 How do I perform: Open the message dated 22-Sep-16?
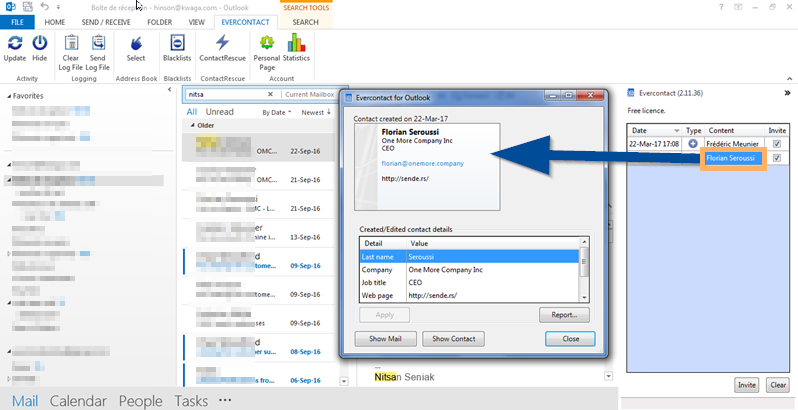[259, 148]
